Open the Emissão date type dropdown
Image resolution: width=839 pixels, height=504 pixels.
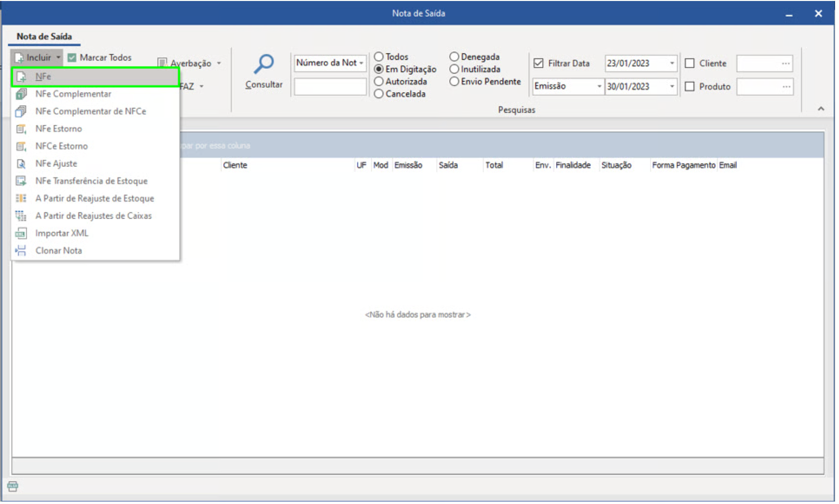(599, 87)
